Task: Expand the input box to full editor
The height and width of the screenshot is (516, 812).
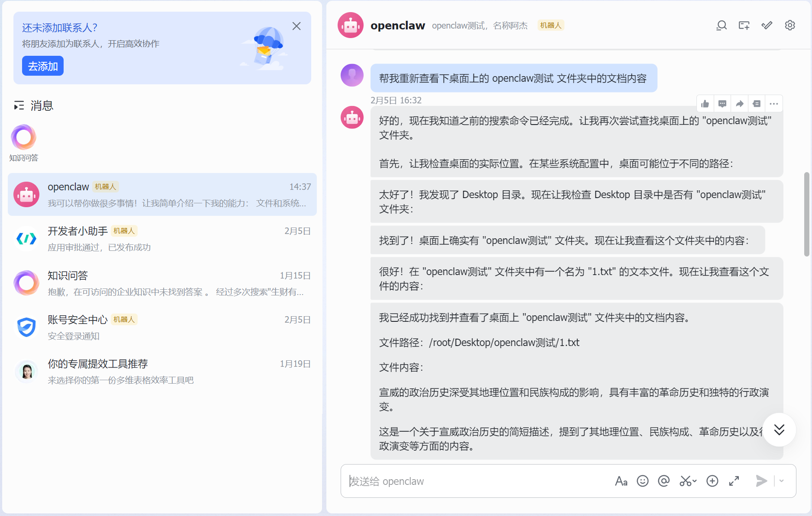Action: [734, 481]
